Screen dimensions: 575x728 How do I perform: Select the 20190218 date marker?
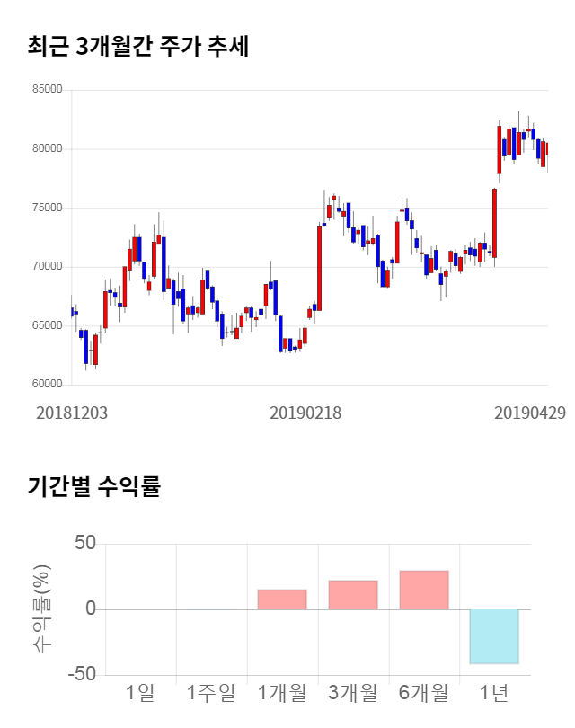[305, 413]
